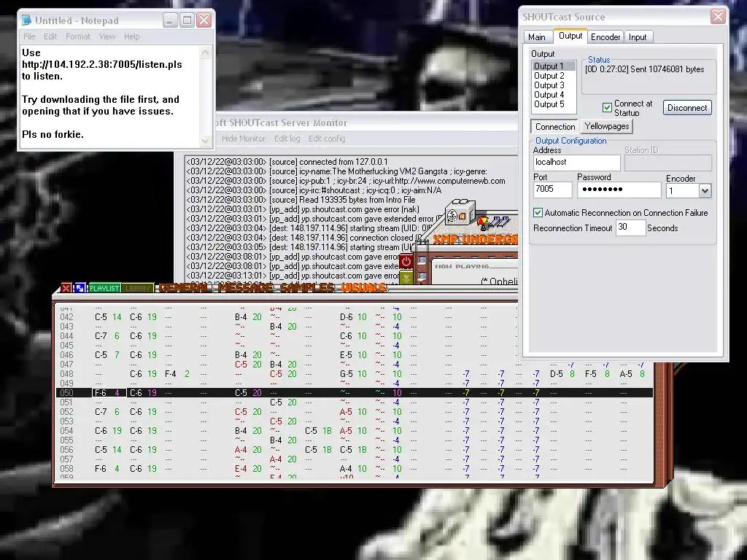Click the Reconnection Timeout field showing 30
Image resolution: width=747 pixels, height=560 pixels.
click(x=630, y=227)
